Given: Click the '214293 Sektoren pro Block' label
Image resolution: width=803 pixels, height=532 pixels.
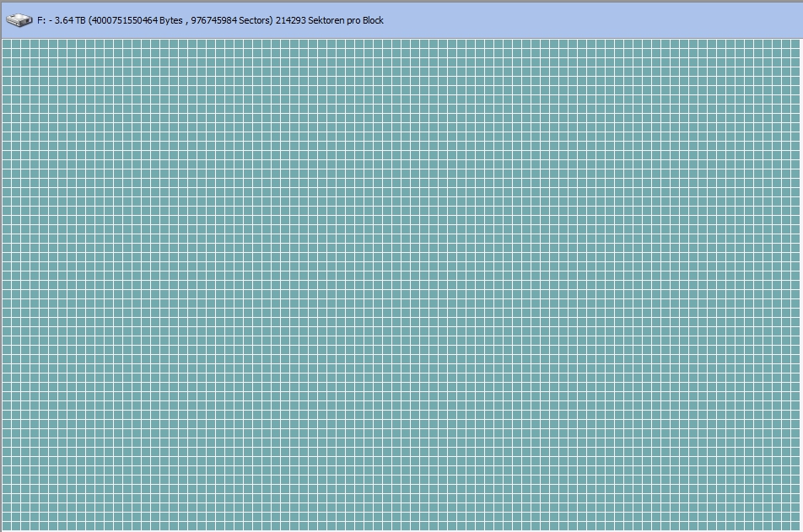Looking at the screenshot, I should [329, 19].
